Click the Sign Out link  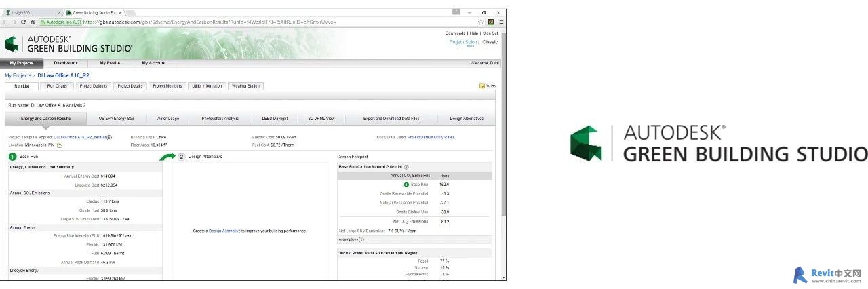click(x=490, y=33)
